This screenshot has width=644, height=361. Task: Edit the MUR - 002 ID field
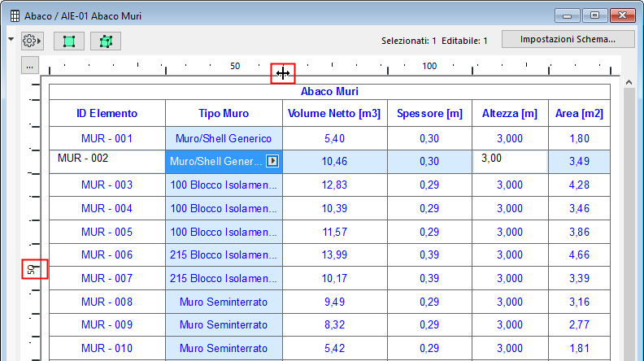(107, 162)
